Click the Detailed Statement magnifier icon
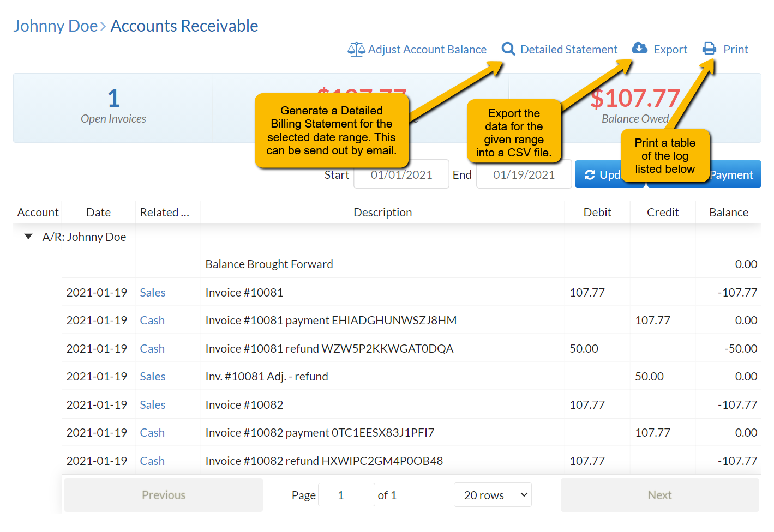774x532 pixels. coord(508,49)
